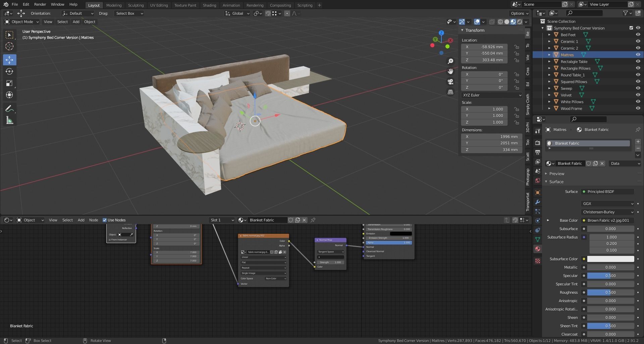Select the Cursor tool in viewport toolbar
The image size is (644, 344).
pos(9,46)
